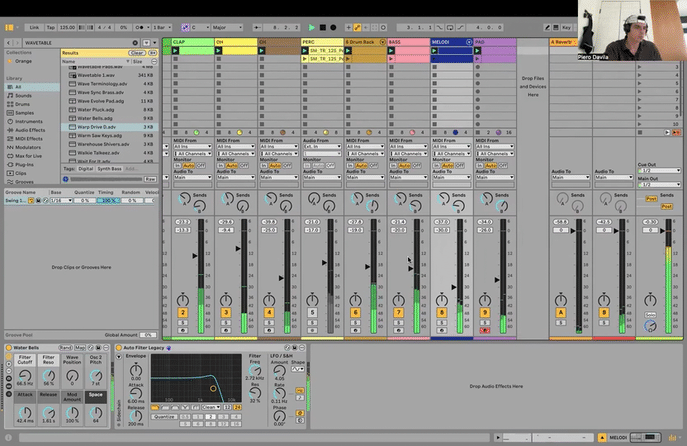Launch the BASS track's first clip
The width and height of the screenshot is (687, 446).
[x=391, y=51]
